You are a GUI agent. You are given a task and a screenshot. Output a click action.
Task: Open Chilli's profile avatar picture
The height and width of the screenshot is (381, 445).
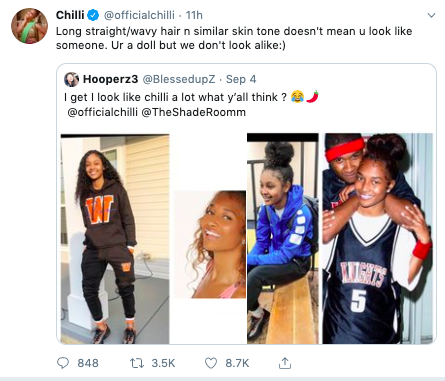tap(29, 26)
